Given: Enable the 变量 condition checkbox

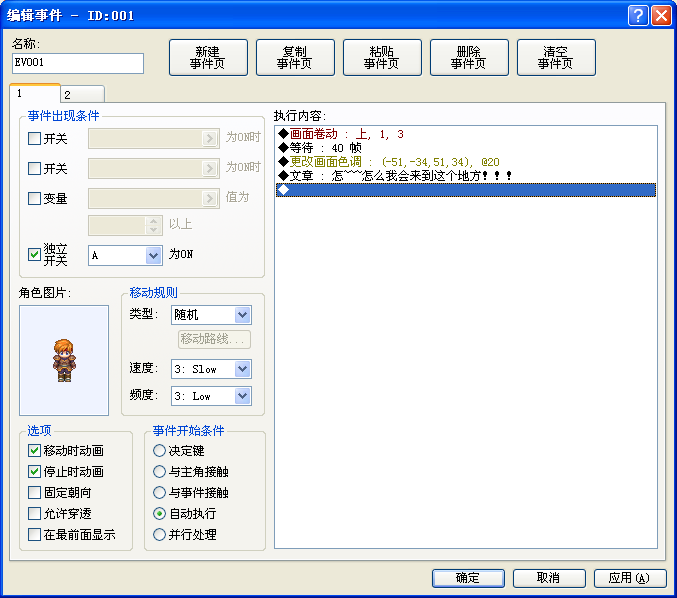Looking at the screenshot, I should coord(34,199).
